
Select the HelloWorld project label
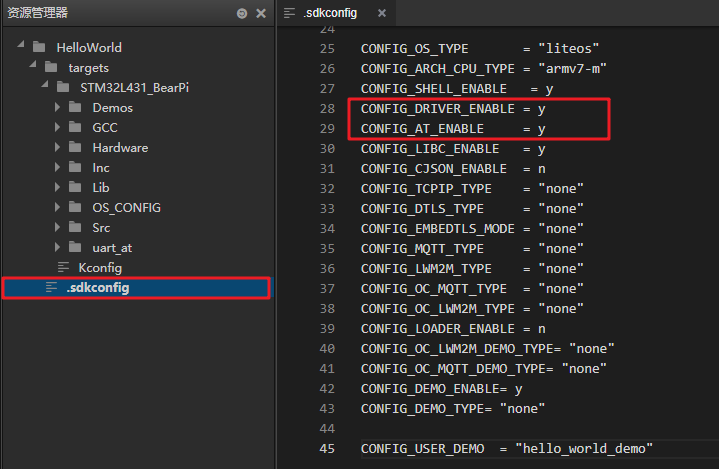(89, 47)
